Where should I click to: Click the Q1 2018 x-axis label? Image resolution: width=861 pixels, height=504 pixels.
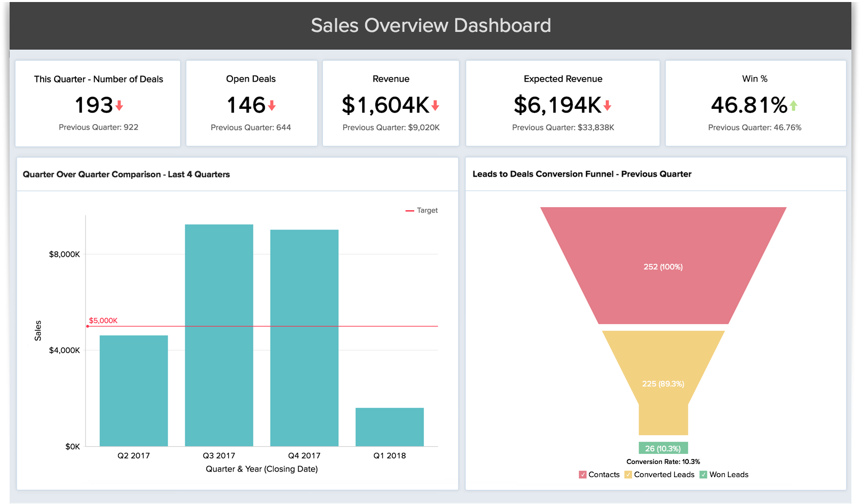(x=389, y=455)
